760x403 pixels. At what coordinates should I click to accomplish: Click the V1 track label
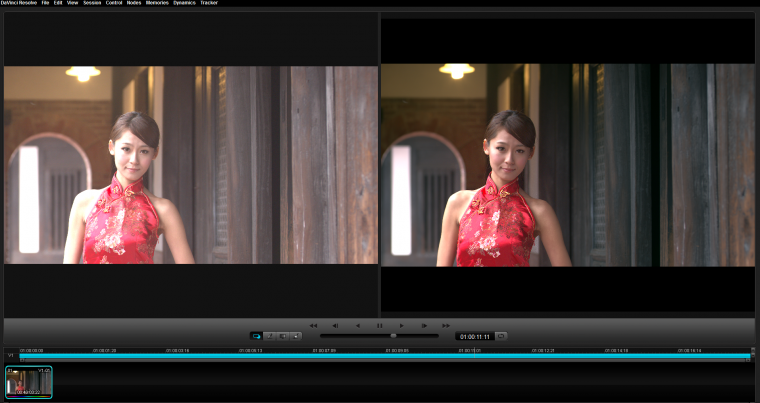(10, 356)
